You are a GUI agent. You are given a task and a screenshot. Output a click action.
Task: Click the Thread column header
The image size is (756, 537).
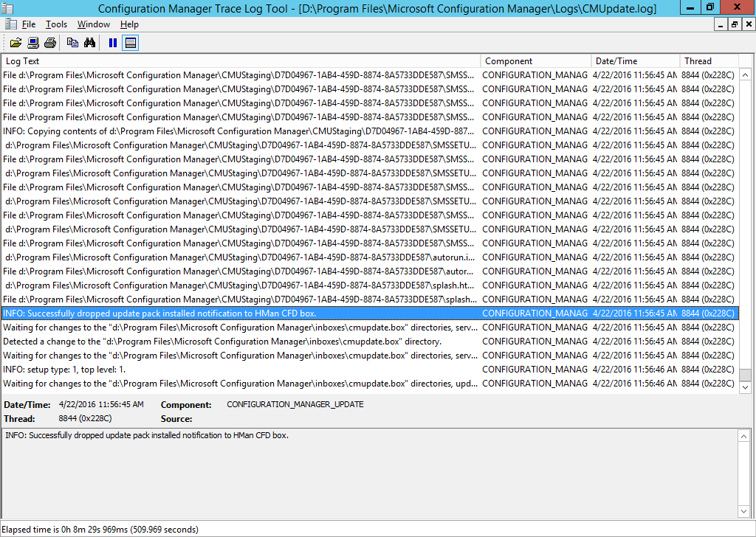click(709, 61)
